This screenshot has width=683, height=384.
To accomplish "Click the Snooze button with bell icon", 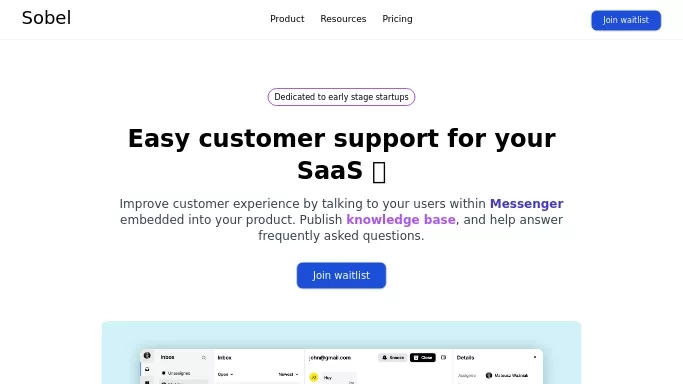I will click(393, 357).
